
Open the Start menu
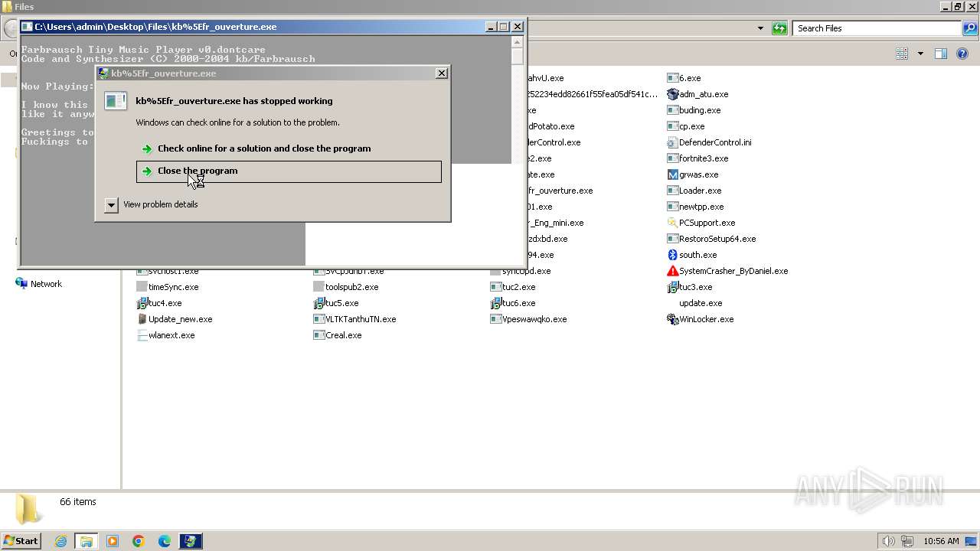[21, 541]
